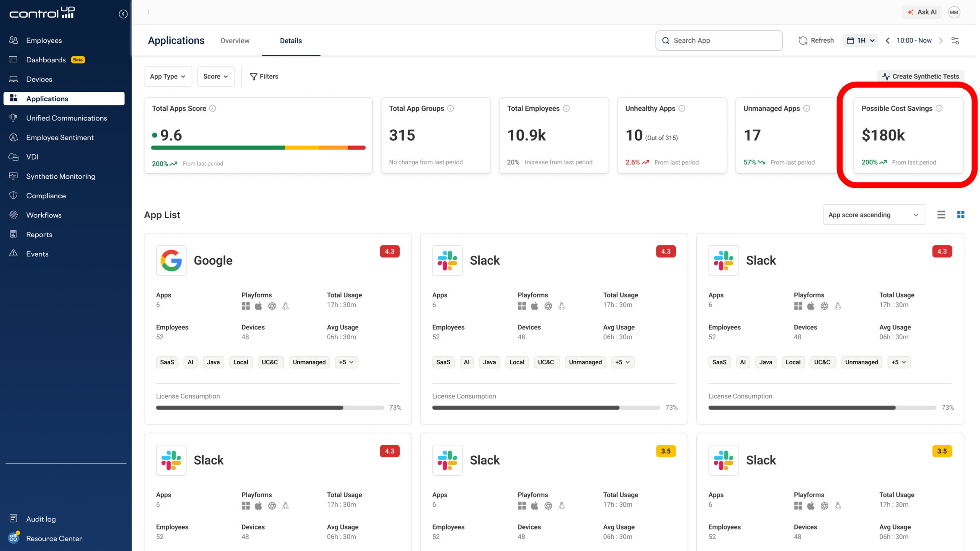
Task: Open Unified Communications from the sidebar
Action: click(67, 118)
